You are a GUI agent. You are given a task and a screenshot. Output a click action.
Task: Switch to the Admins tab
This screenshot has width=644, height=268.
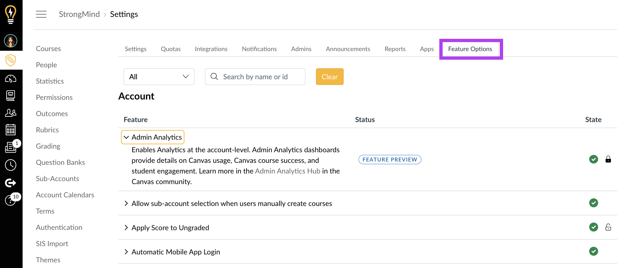click(301, 49)
